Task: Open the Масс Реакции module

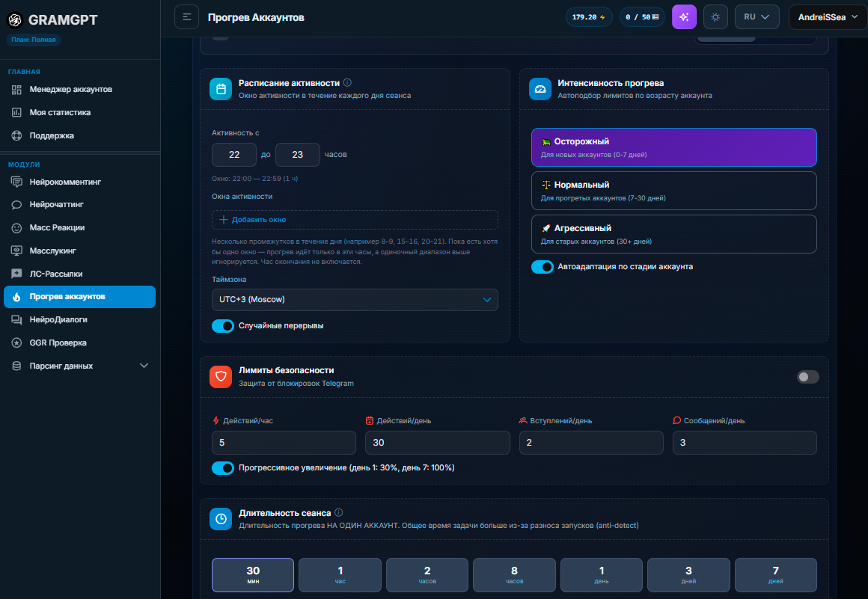Action: pos(80,227)
